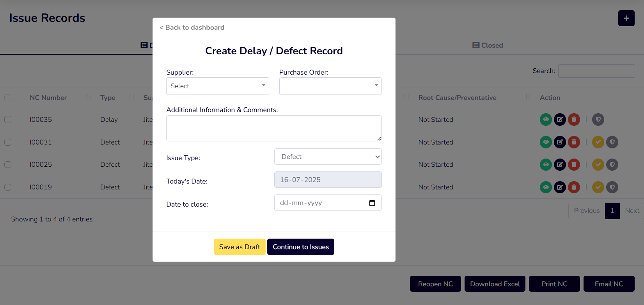The height and width of the screenshot is (305, 644).
Task: Click the Email NC button
Action: pos(609,284)
